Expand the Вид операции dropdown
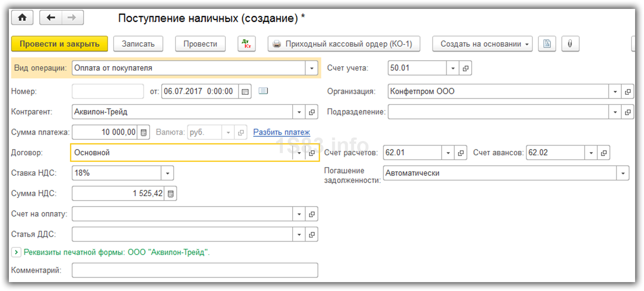Viewport: 644px width, 291px height. pos(311,69)
